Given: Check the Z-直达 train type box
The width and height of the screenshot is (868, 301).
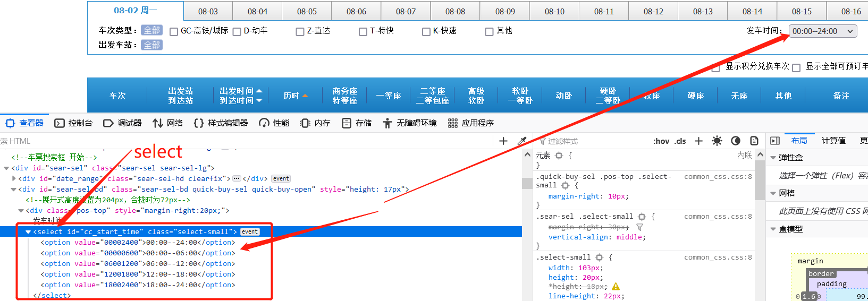Looking at the screenshot, I should pos(300,32).
